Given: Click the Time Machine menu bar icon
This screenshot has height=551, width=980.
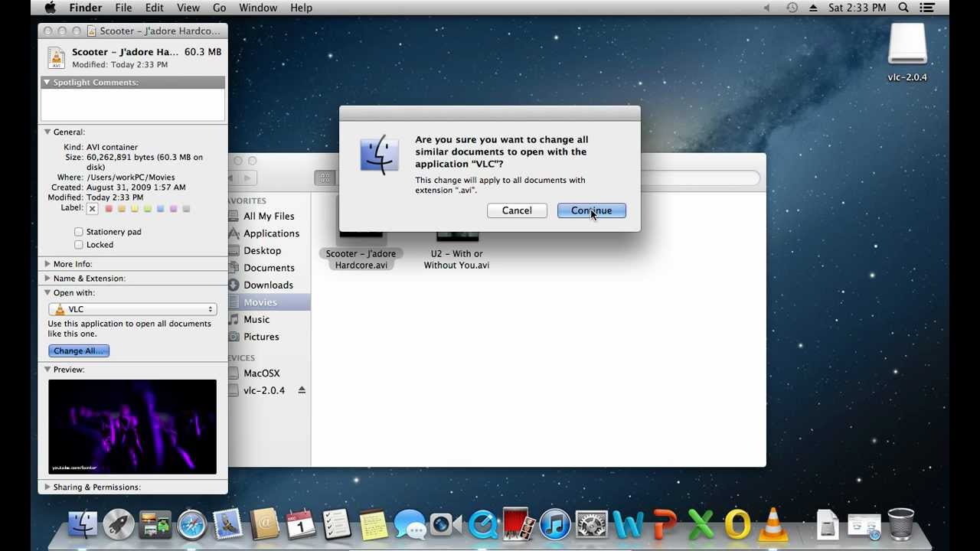Looking at the screenshot, I should [x=792, y=8].
